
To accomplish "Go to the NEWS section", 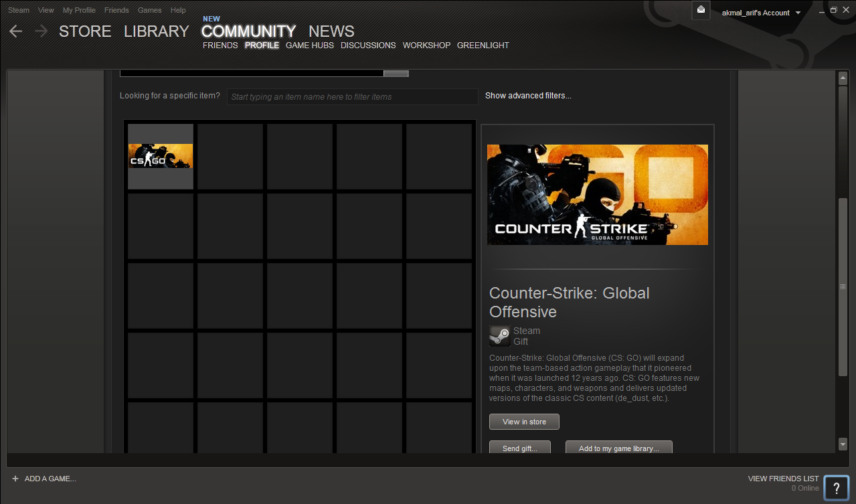I will [331, 31].
